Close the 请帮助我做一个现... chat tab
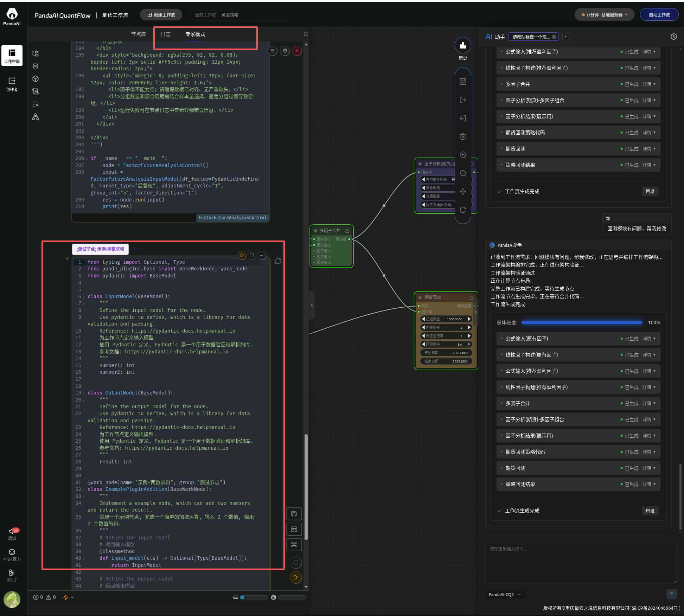 click(x=554, y=37)
